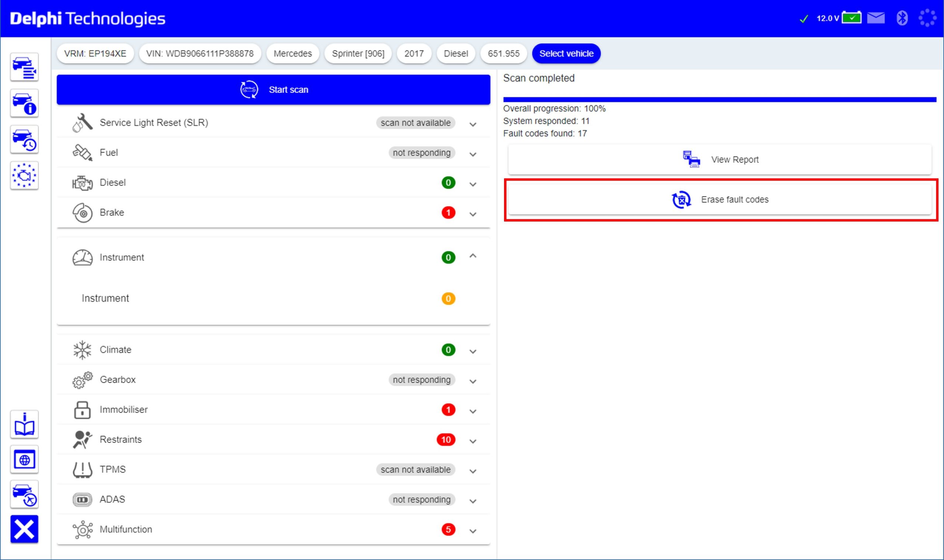Click the VRM: EP194XE chip
944x560 pixels.
tap(95, 53)
